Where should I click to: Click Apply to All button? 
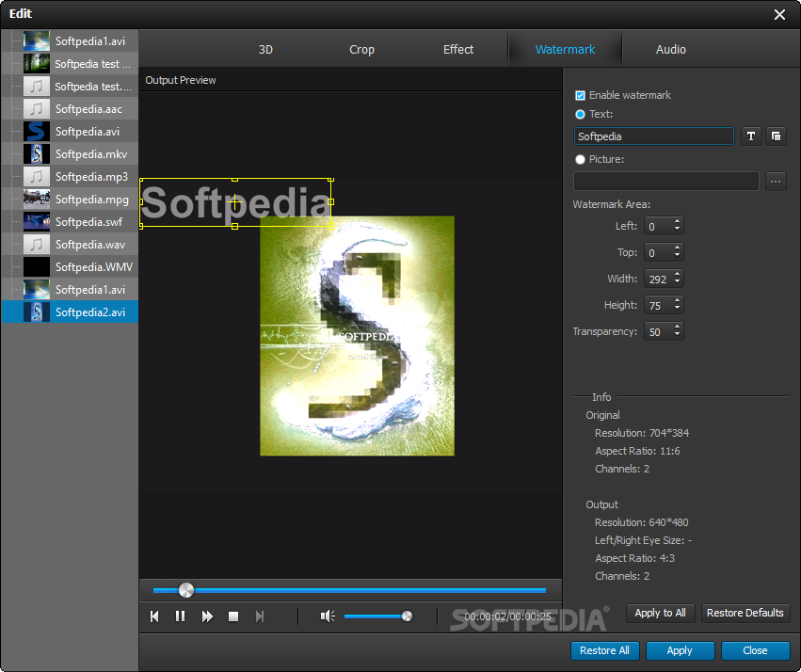tap(660, 613)
